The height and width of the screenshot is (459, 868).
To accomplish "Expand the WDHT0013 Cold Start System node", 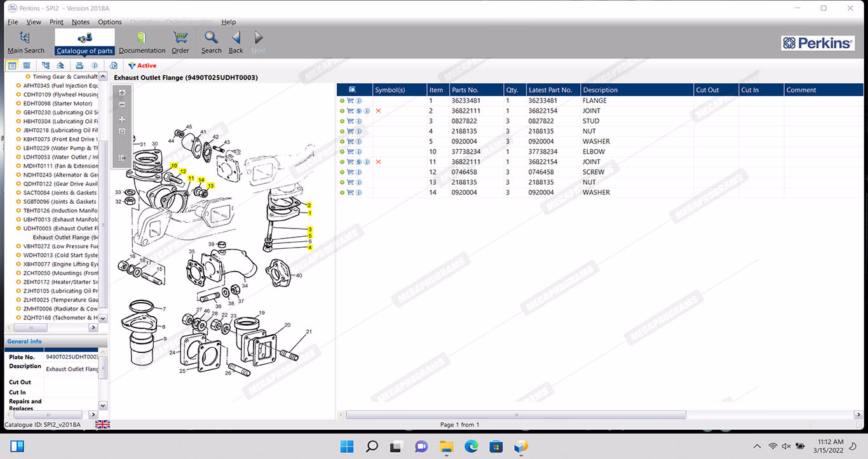I will click(18, 255).
